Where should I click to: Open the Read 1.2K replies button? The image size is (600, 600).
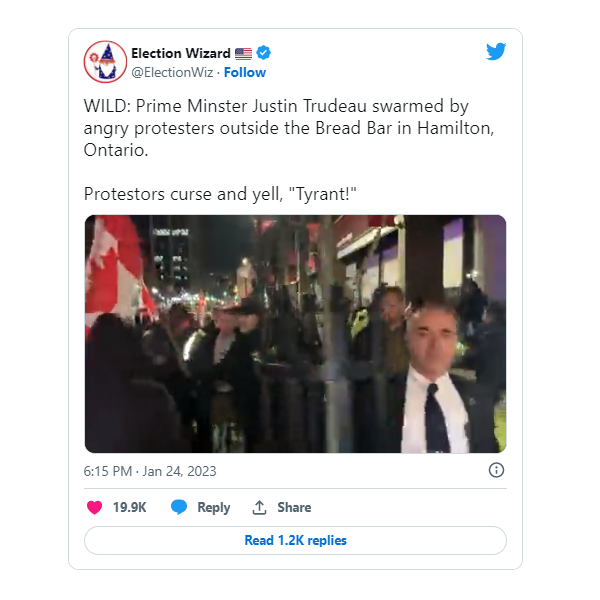coord(295,540)
